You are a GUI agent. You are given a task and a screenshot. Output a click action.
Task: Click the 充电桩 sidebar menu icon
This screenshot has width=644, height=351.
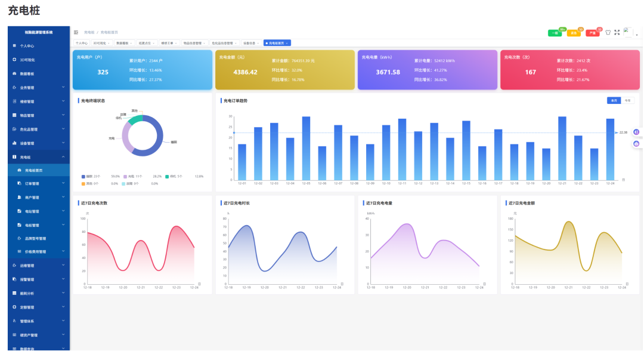coord(14,157)
